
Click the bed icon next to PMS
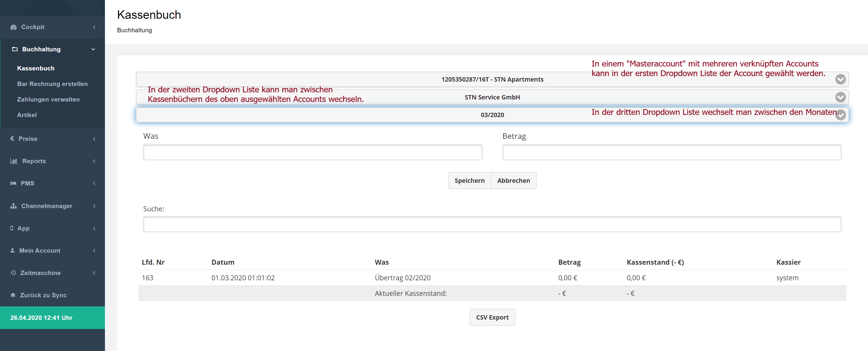click(13, 183)
